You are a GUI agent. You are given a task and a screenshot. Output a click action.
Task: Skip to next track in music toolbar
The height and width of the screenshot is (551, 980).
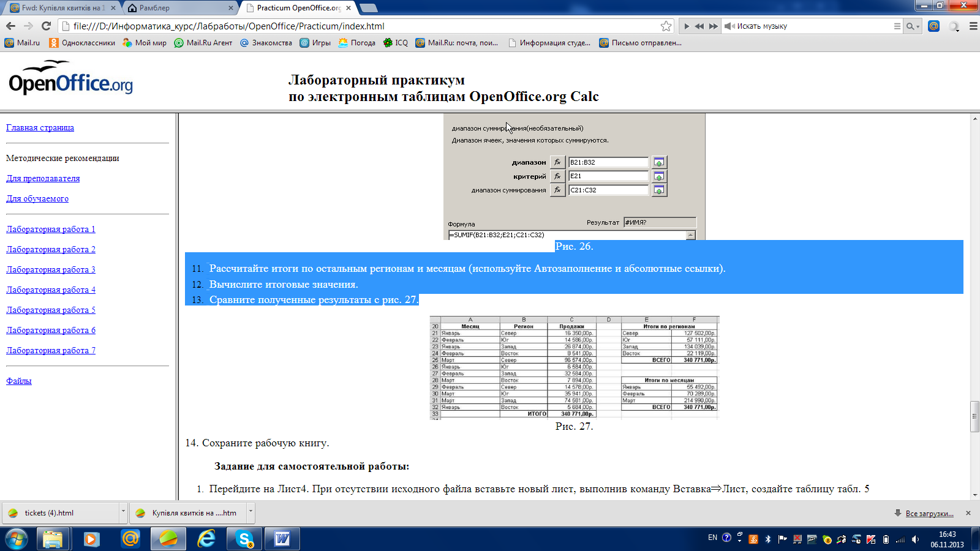click(x=714, y=26)
